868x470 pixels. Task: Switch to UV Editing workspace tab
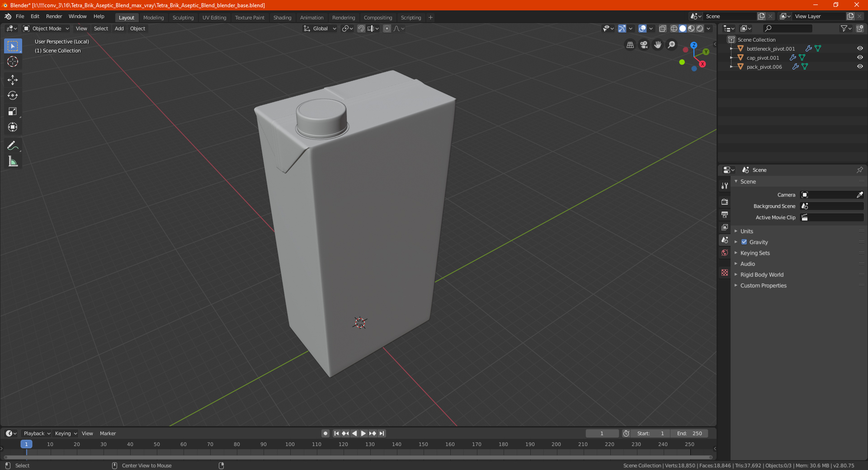tap(214, 18)
